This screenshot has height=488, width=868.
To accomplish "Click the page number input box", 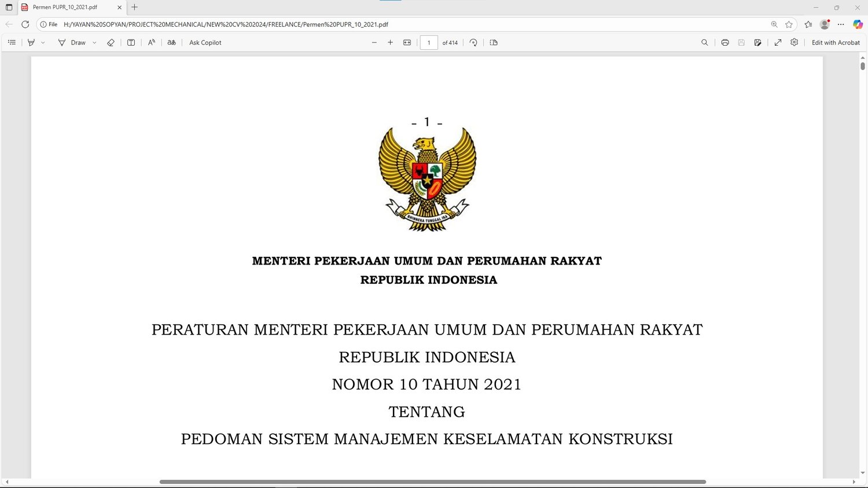I will (429, 42).
